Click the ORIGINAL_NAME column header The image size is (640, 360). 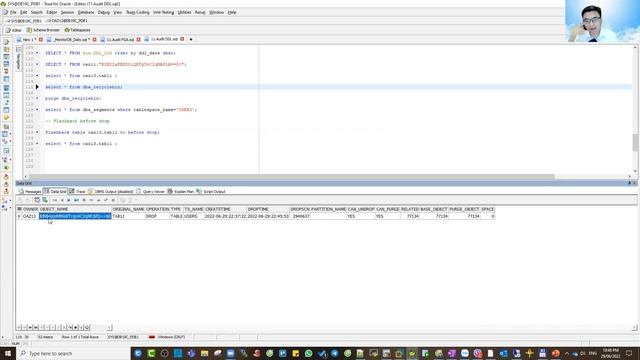coord(128,209)
